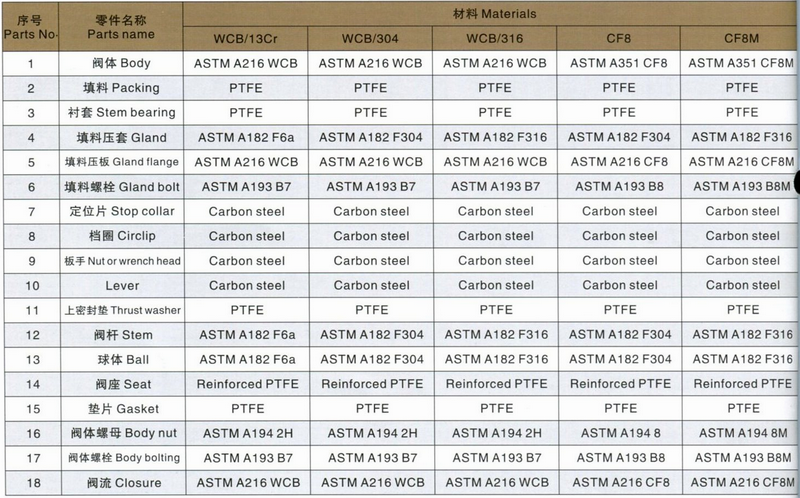The image size is (800, 498).
Task: Click the 阀流 Closure part name cell
Action: tap(122, 482)
